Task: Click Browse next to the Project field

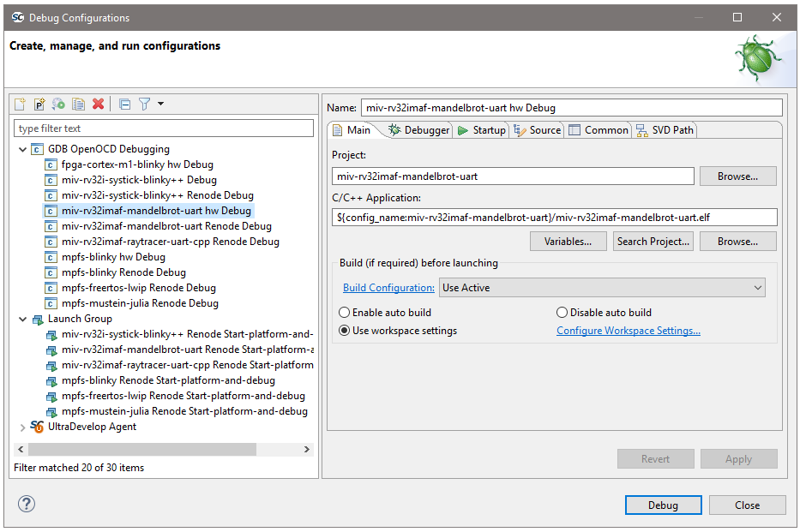Action: pyautogui.click(x=737, y=176)
